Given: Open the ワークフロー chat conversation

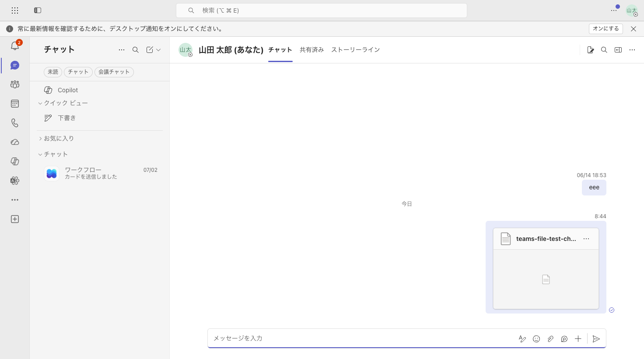Looking at the screenshot, I should (x=100, y=173).
